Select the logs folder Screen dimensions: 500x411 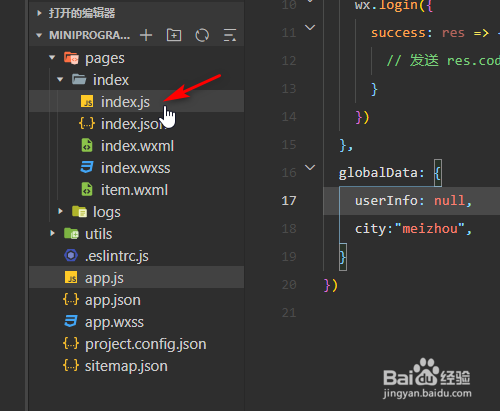tap(137, 212)
